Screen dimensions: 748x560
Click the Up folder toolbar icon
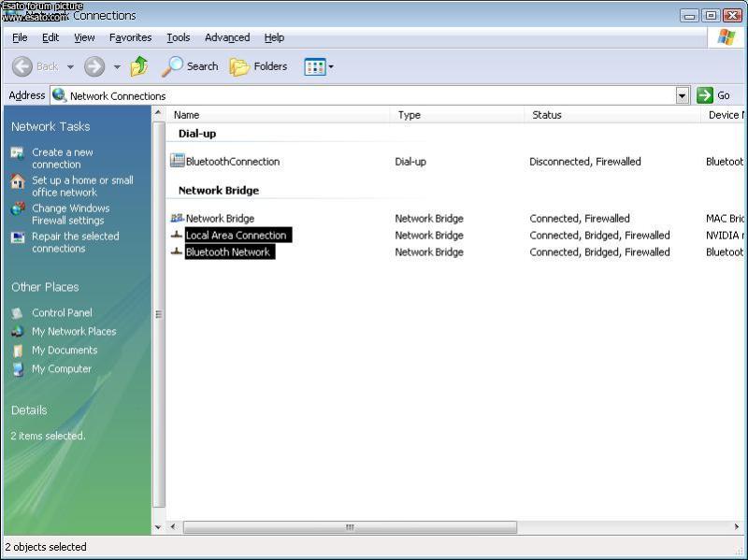click(139, 66)
